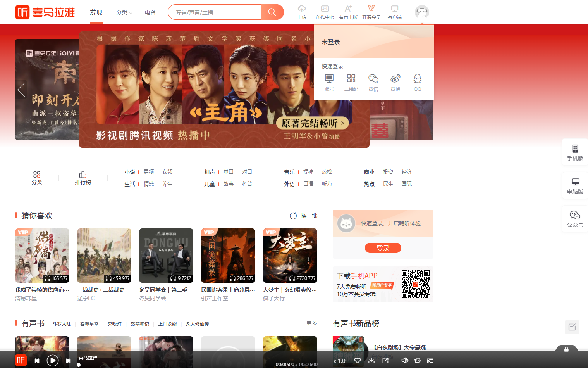Click the VIP membership (开通会员) icon
The width and height of the screenshot is (588, 368).
pos(371,12)
